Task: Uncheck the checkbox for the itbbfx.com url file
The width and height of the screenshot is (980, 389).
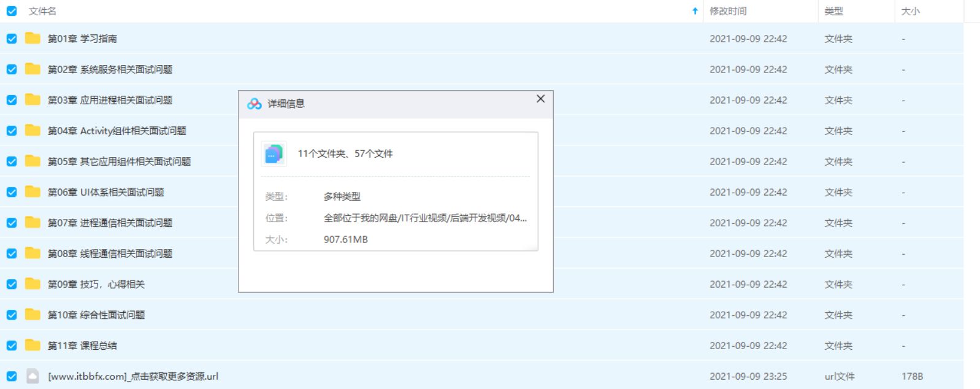Action: (x=12, y=376)
